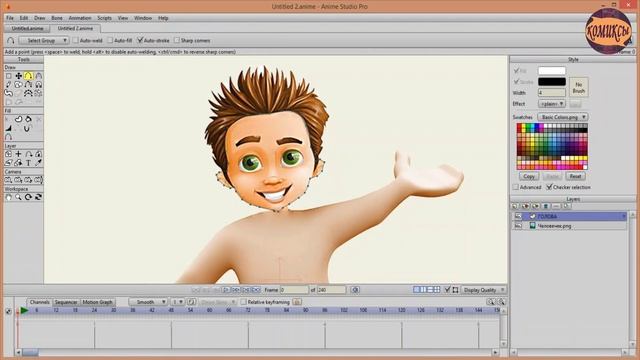Toggle the Auto-weld checkbox
Image resolution: width=640 pixels, height=360 pixels.
tap(76, 40)
